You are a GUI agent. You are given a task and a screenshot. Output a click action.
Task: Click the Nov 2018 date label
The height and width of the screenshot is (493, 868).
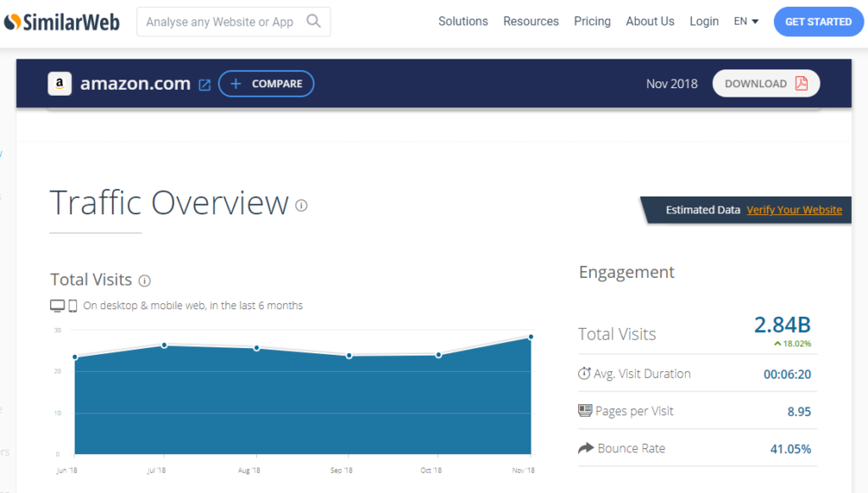tap(672, 84)
